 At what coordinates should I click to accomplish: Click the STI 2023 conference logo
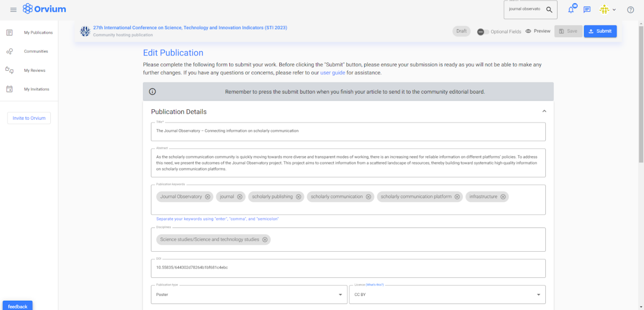(x=85, y=31)
